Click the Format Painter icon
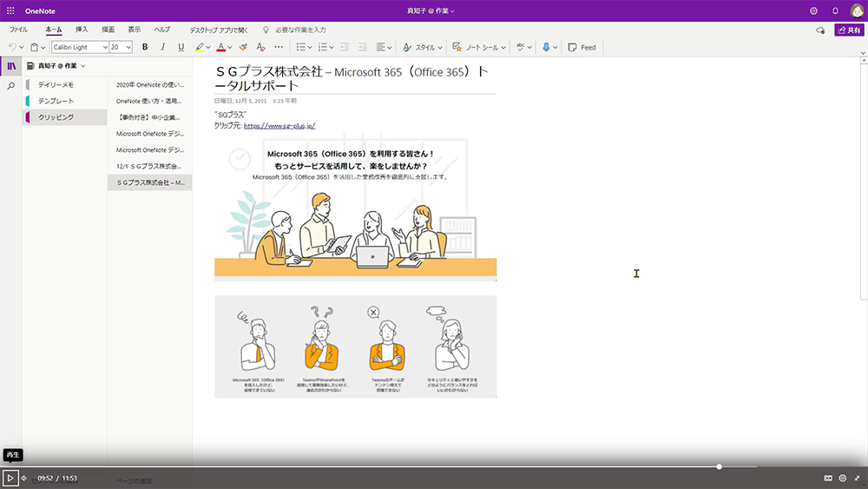This screenshot has width=868, height=489. [x=243, y=47]
